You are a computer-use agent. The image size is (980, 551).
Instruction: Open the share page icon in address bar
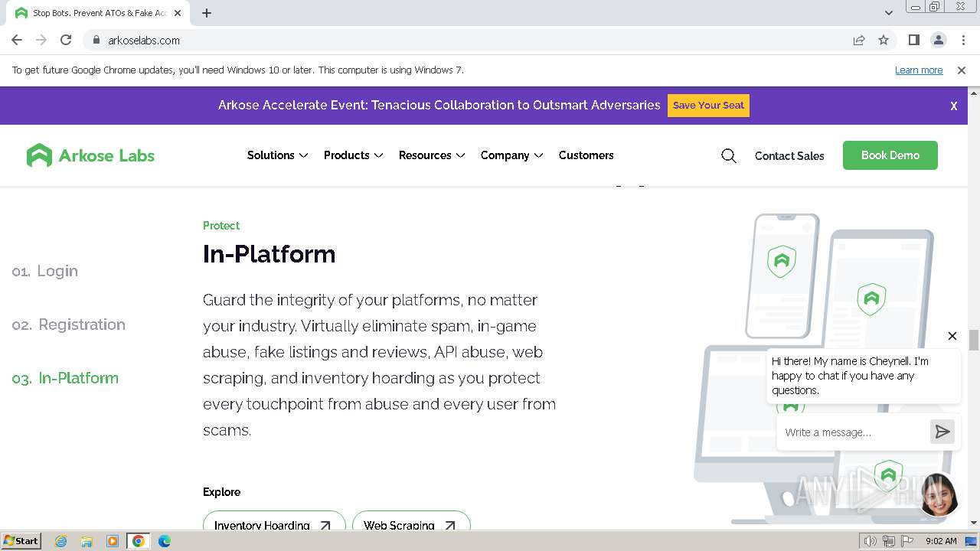click(859, 40)
